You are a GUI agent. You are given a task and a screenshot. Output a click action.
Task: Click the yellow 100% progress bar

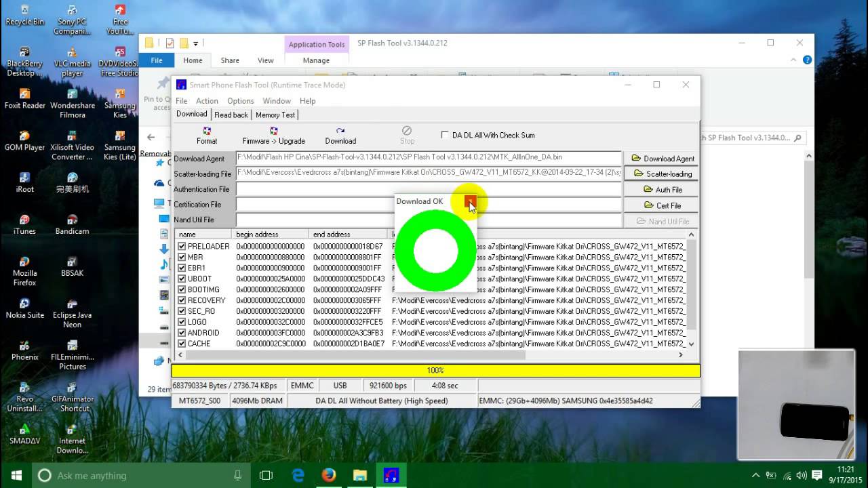[x=435, y=370]
